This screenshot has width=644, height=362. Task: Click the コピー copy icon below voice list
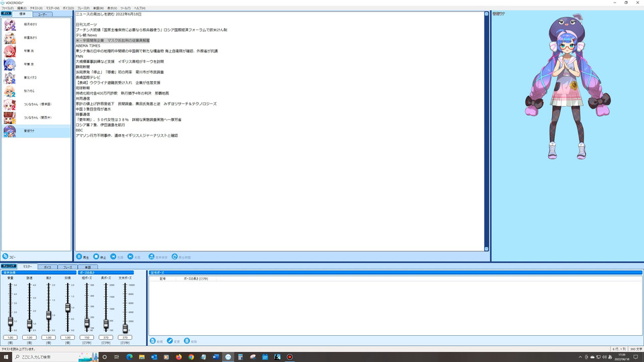[x=5, y=256]
